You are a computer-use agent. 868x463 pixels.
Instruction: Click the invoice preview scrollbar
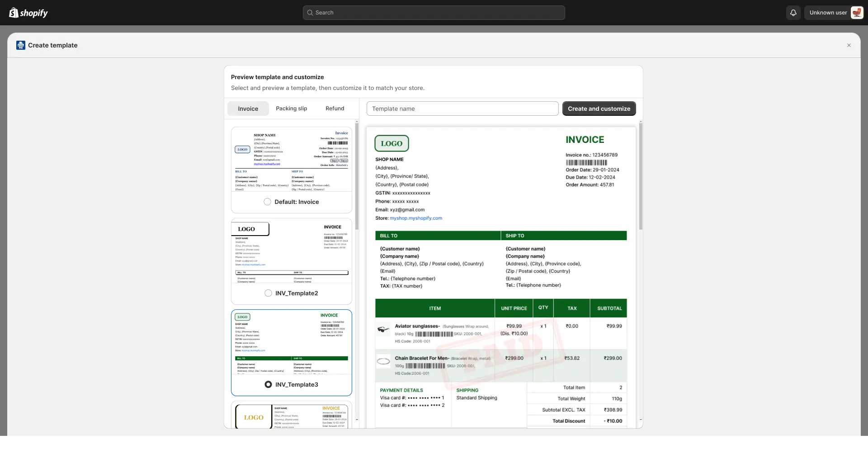tap(641, 176)
